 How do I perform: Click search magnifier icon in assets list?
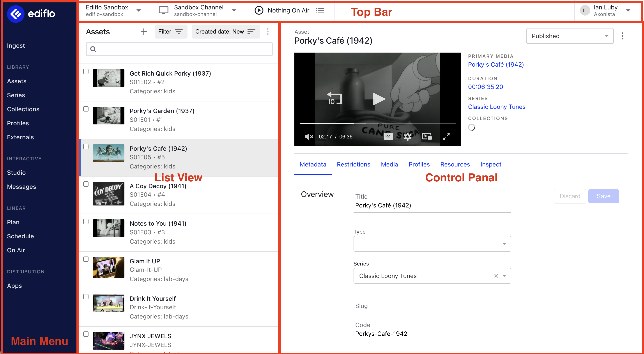[93, 49]
